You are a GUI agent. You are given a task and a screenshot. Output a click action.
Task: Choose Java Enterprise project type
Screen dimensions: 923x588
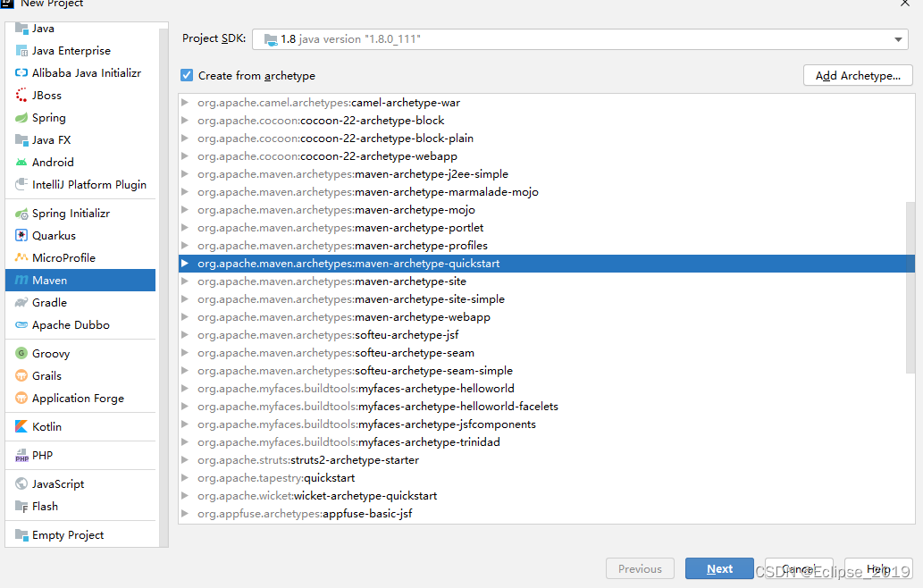pos(80,51)
